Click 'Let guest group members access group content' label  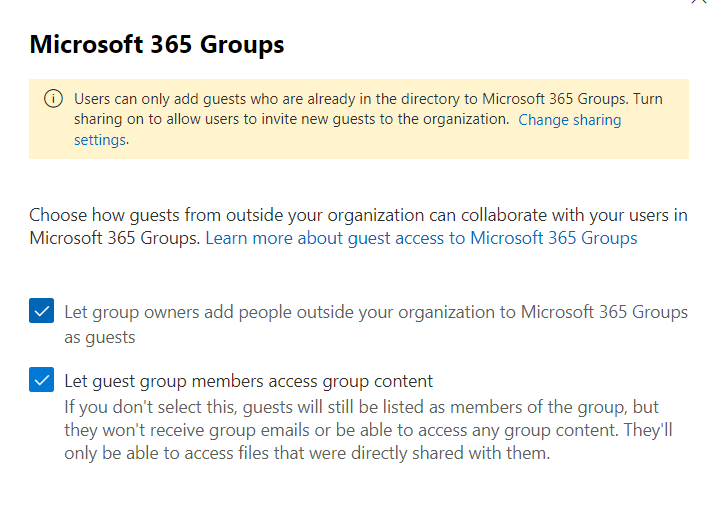point(248,381)
